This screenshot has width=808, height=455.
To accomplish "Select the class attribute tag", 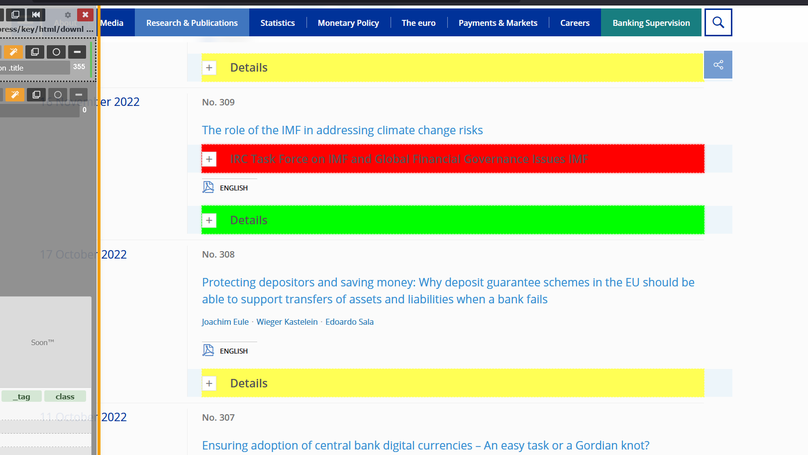I will pos(65,397).
